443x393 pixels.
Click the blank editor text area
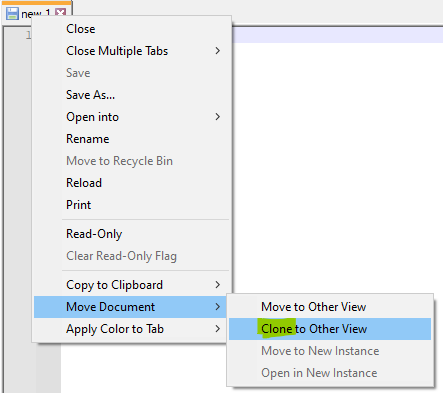point(337,167)
